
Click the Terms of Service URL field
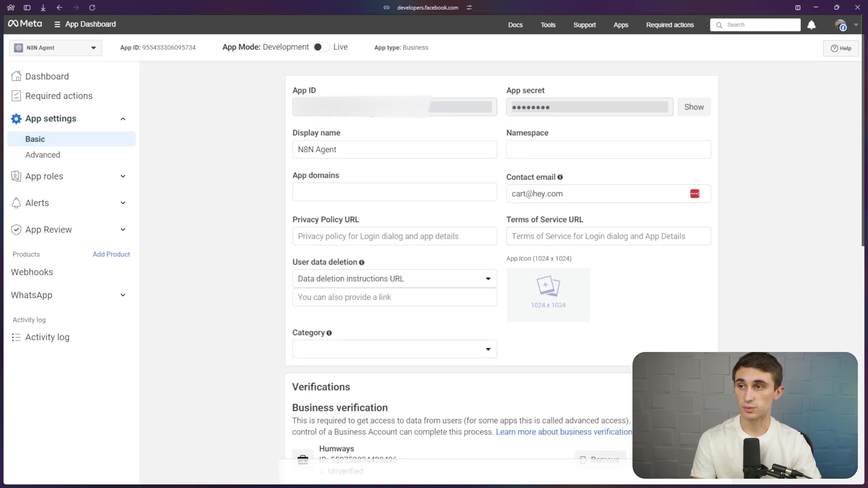click(609, 236)
